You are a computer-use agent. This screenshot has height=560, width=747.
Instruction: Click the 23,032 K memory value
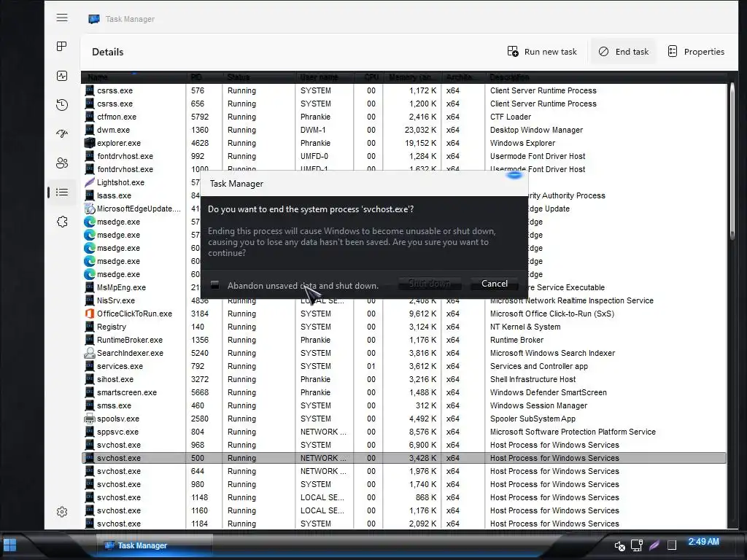tap(420, 130)
